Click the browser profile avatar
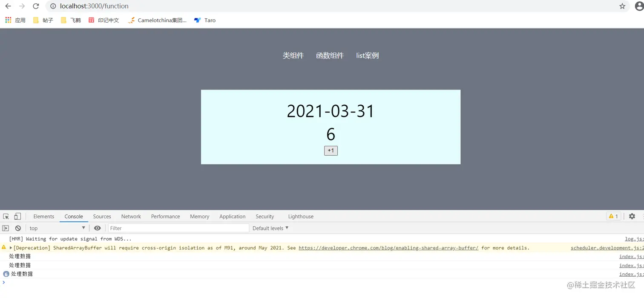The image size is (644, 298). pyautogui.click(x=640, y=6)
